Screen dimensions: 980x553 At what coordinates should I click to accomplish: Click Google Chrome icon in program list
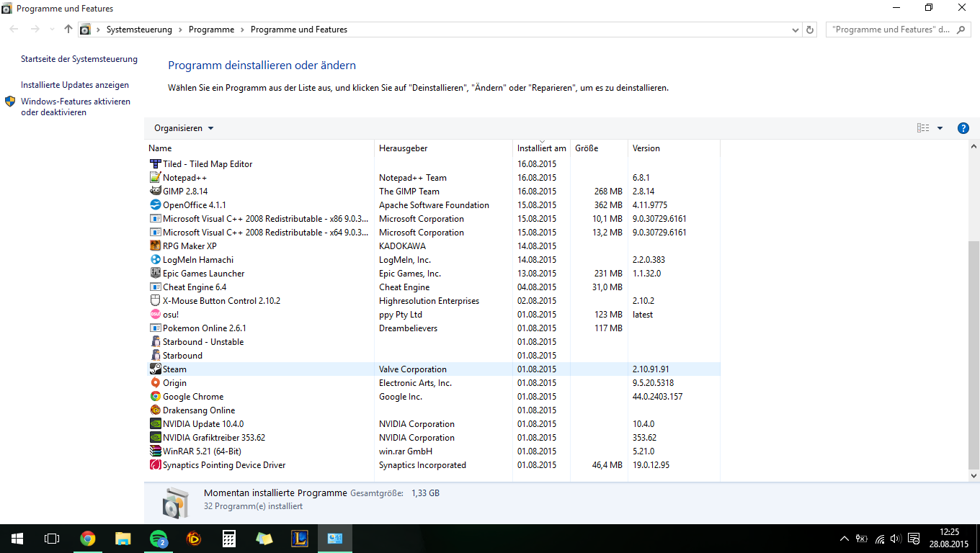tap(155, 397)
